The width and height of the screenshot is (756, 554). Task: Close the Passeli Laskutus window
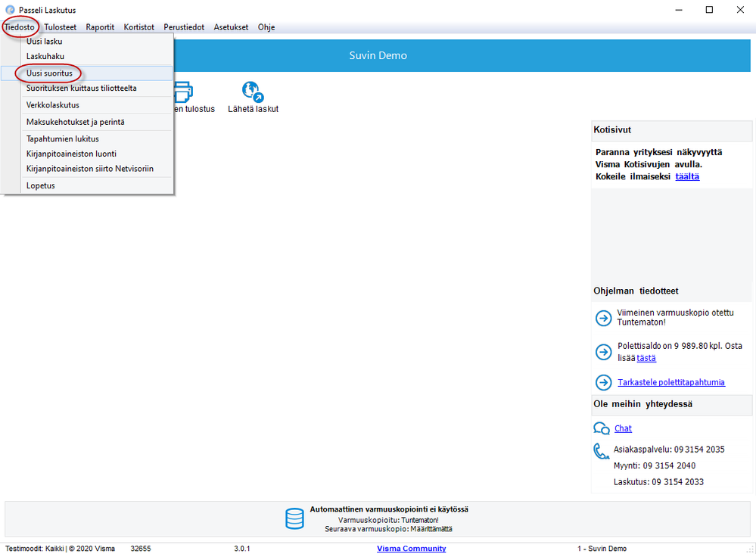tap(740, 10)
